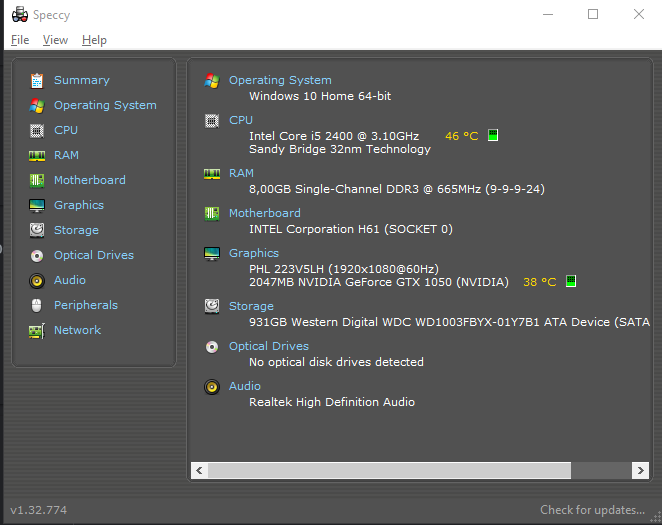Click the Audio speaker icon in summary pane
This screenshot has height=525, width=662.
212,387
